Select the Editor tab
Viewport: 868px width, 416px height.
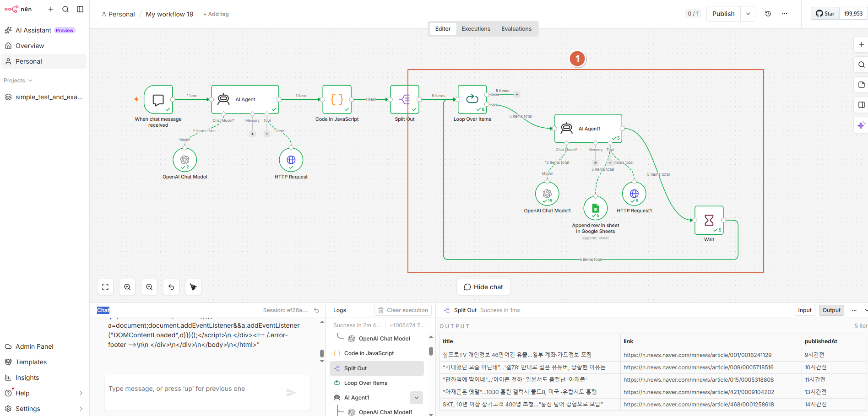tap(443, 29)
